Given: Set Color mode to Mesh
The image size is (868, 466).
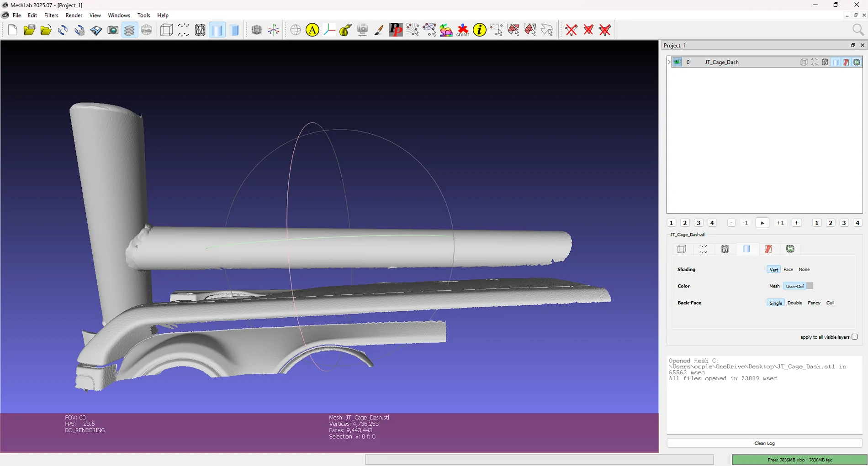Looking at the screenshot, I should (x=774, y=286).
